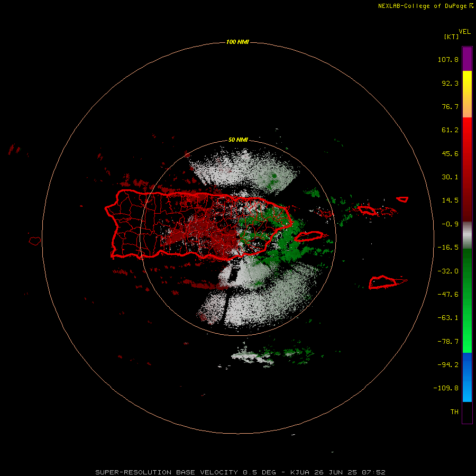Click the 61.2 velocity scale value
The width and height of the screenshot is (476, 476).
coord(450,130)
